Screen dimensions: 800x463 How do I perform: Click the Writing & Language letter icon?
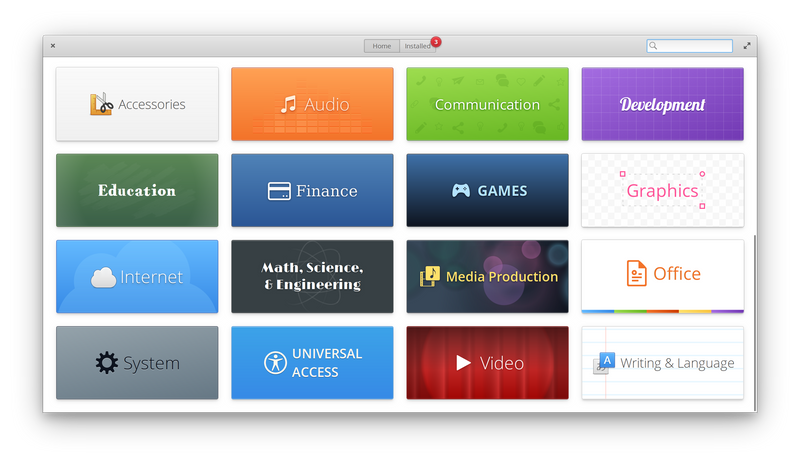604,363
